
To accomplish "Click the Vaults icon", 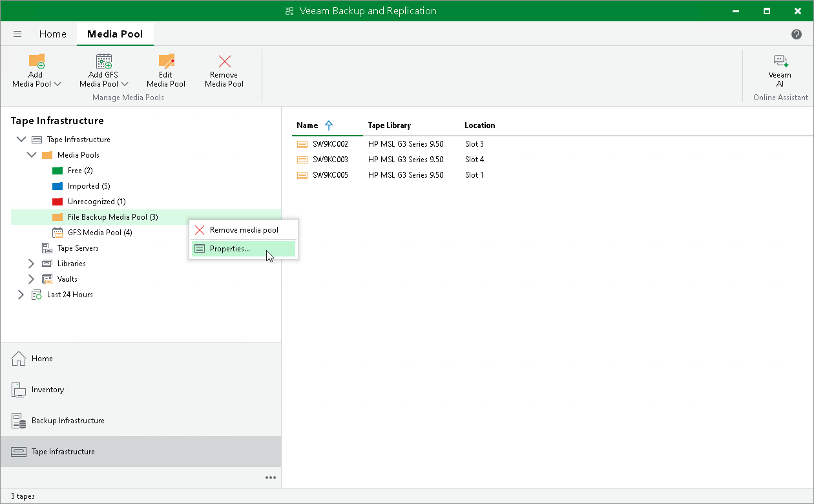I will [47, 279].
